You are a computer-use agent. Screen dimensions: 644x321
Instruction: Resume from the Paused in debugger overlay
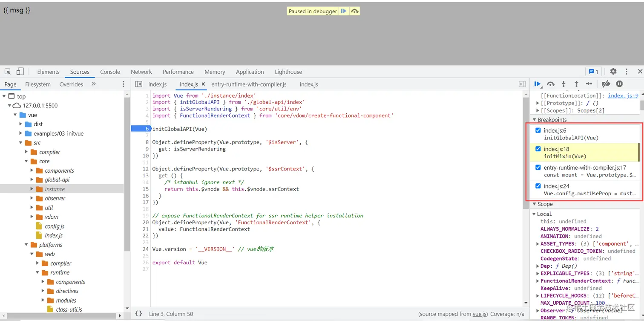pyautogui.click(x=343, y=11)
